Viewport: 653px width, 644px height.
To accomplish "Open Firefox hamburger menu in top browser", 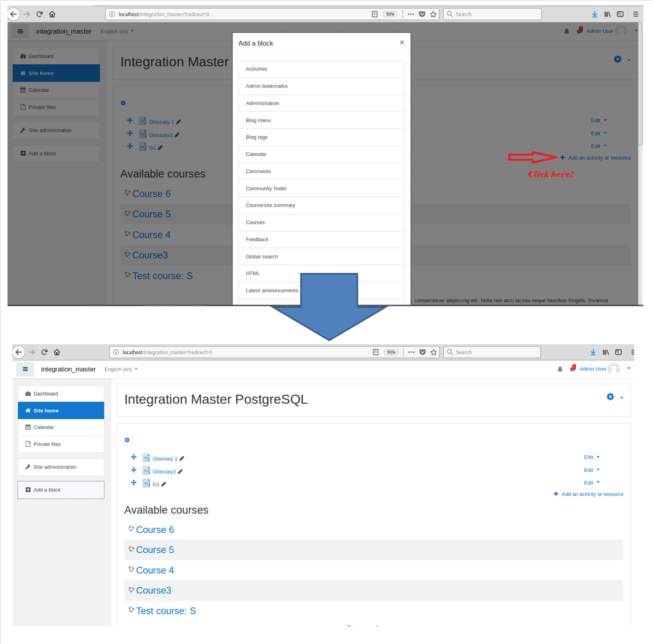I will point(636,14).
